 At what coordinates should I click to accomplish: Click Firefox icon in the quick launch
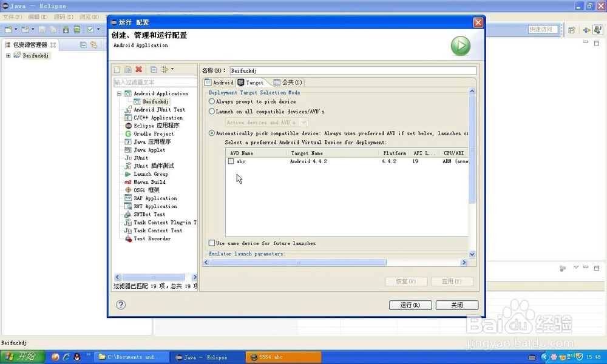point(55,357)
